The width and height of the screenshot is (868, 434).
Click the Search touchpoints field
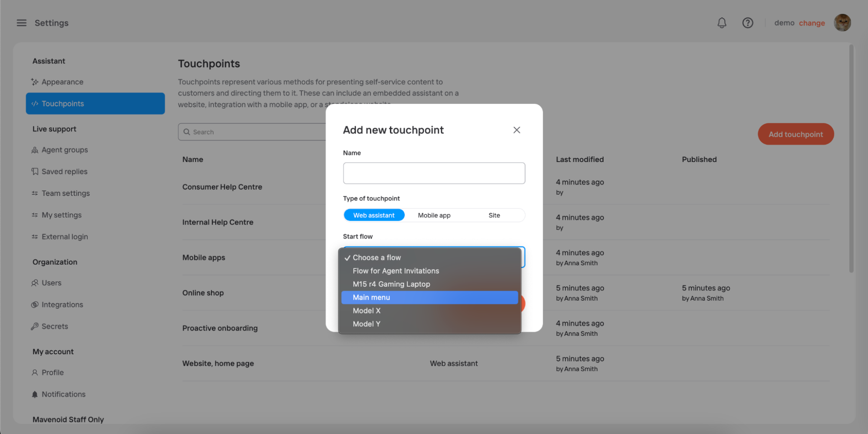(252, 132)
